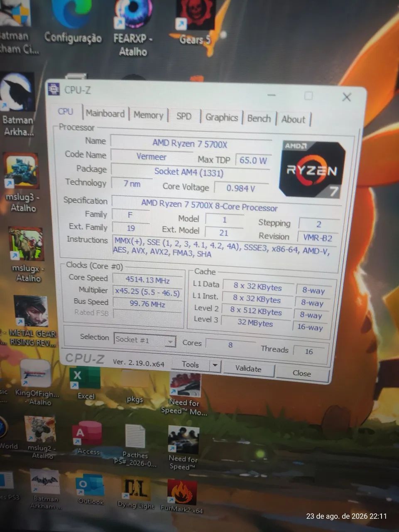Launch Need for Speed Most Wanted shortcut
This screenshot has height=532, width=399.
(x=184, y=394)
